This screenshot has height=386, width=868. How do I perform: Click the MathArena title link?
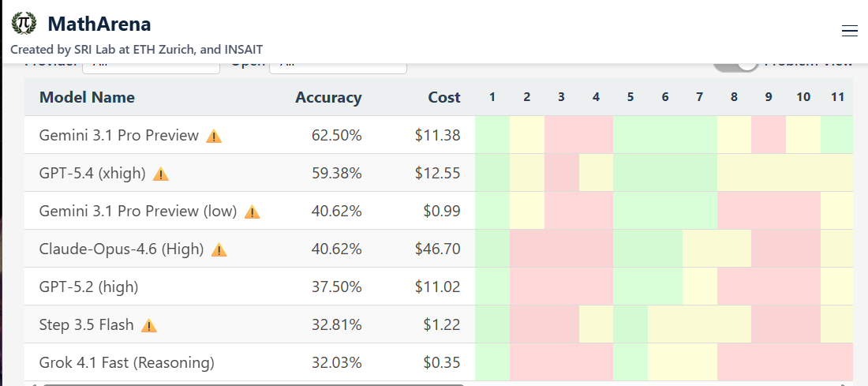99,24
